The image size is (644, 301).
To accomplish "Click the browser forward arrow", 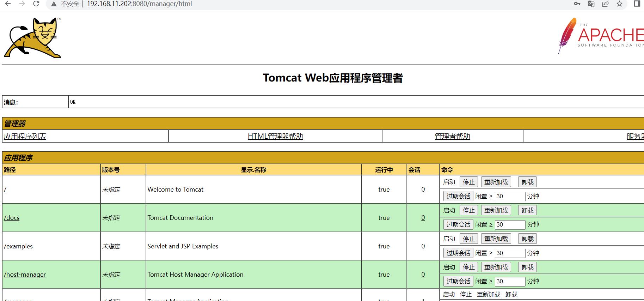I will 22,4.
